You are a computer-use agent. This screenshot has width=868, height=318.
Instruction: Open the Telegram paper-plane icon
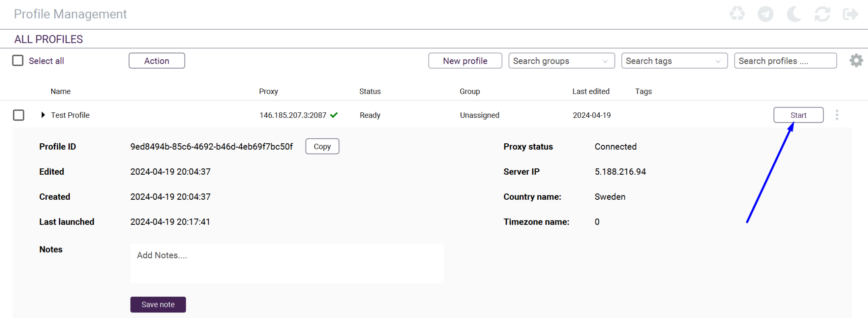[765, 14]
